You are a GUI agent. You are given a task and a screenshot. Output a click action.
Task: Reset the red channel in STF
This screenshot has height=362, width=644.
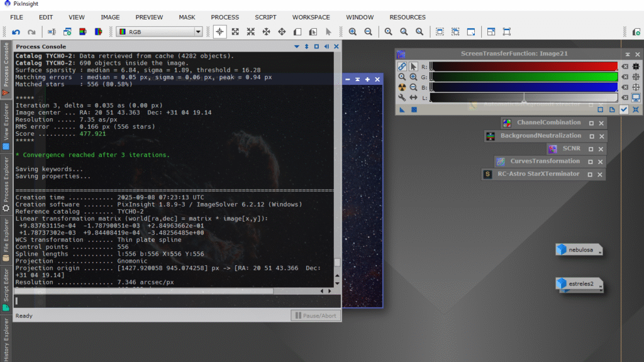625,67
